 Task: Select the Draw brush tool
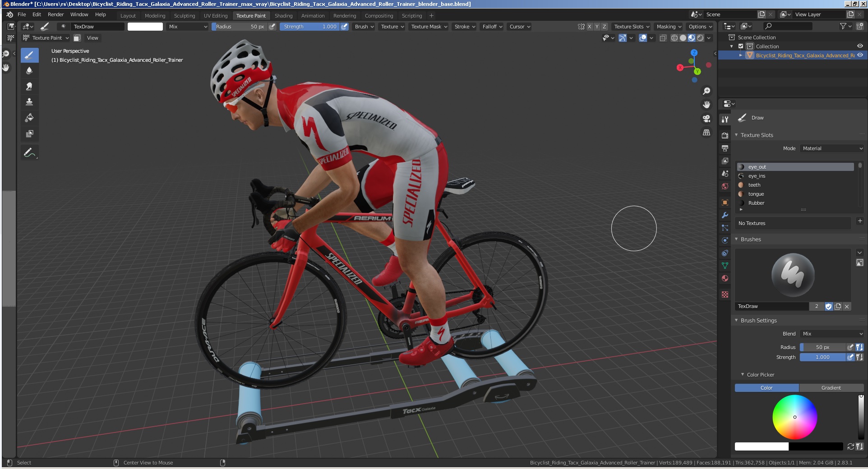[29, 55]
